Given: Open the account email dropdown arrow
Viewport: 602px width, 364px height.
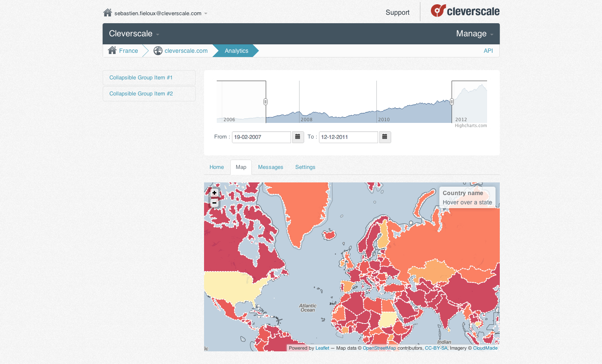Looking at the screenshot, I should (x=206, y=14).
